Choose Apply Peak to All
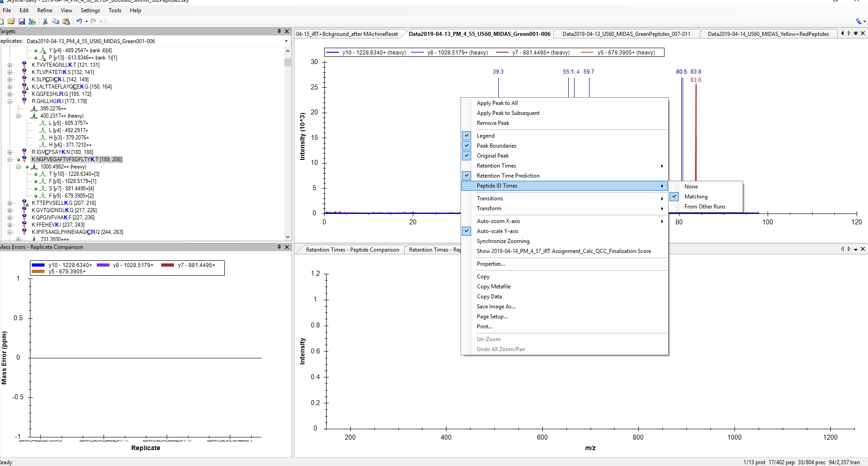This screenshot has width=868, height=466. tap(497, 103)
